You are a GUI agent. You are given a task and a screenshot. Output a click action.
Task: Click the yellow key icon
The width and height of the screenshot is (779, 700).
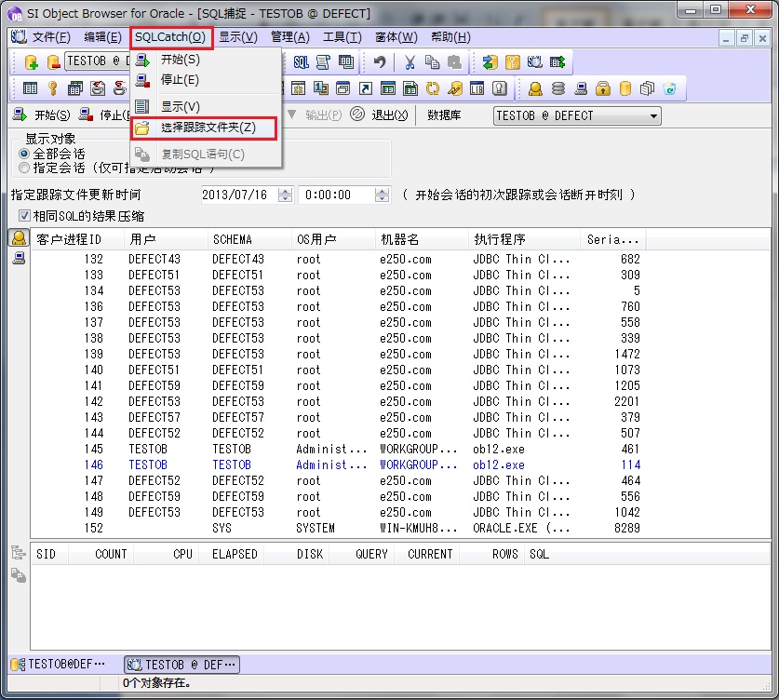pyautogui.click(x=53, y=89)
